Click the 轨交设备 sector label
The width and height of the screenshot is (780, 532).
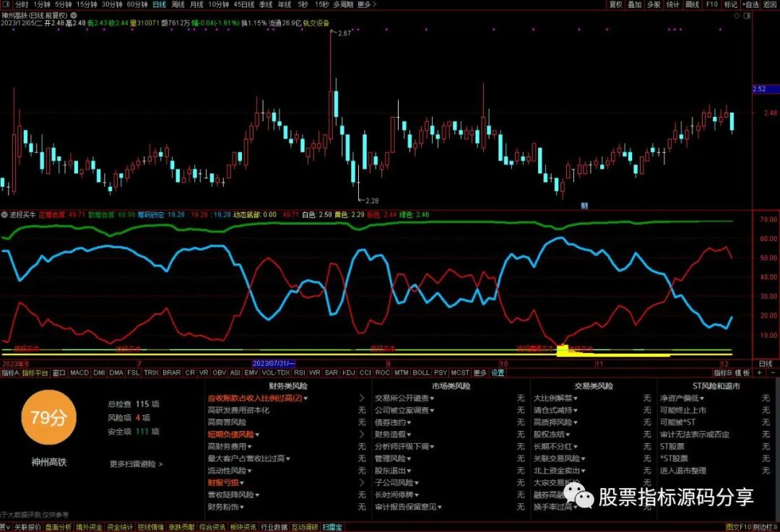(x=316, y=23)
